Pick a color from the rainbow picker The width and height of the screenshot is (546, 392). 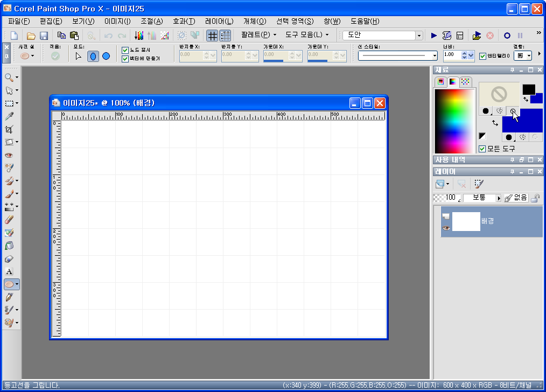pos(454,121)
